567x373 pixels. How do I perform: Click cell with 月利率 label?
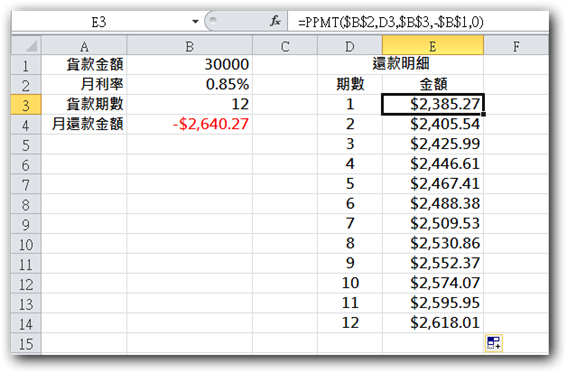(84, 85)
